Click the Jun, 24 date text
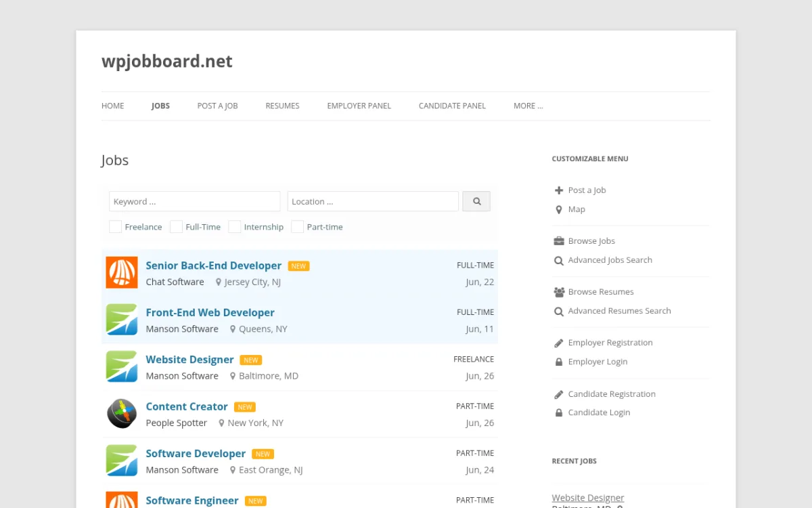This screenshot has width=812, height=508. pos(480,470)
